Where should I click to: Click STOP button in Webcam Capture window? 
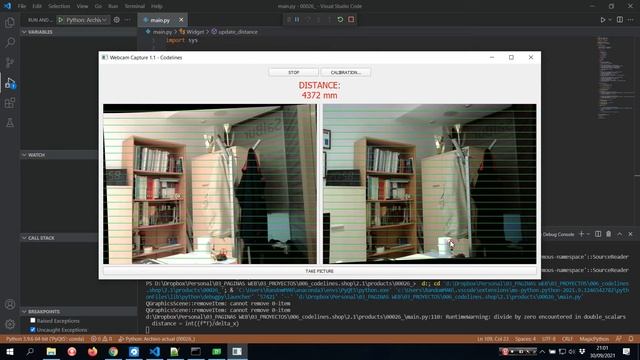point(293,72)
